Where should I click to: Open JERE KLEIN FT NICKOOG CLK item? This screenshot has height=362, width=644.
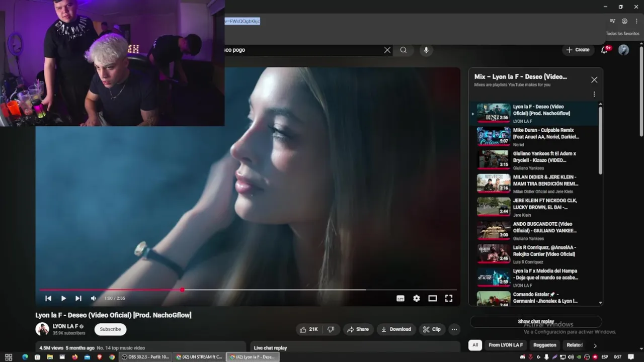coord(535,207)
